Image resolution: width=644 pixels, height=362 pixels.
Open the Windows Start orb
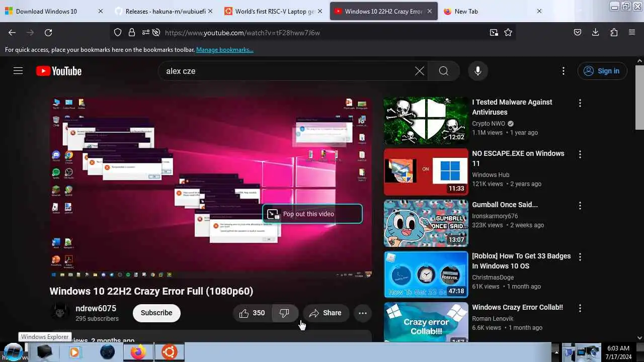(13, 352)
